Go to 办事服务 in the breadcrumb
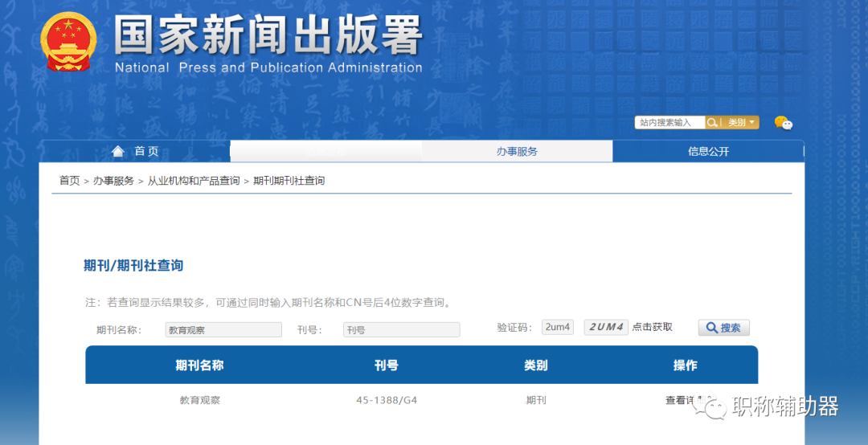Screen dimensions: 868x445 click(x=113, y=181)
